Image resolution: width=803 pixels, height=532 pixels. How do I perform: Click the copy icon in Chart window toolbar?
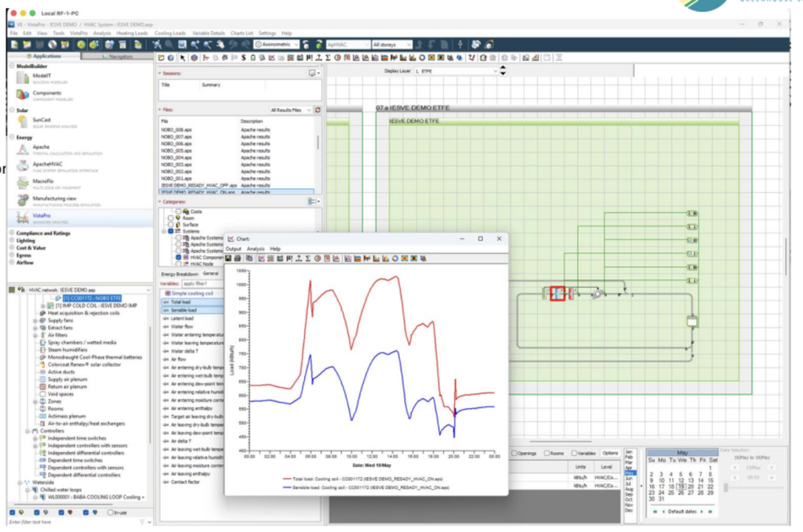(249, 259)
